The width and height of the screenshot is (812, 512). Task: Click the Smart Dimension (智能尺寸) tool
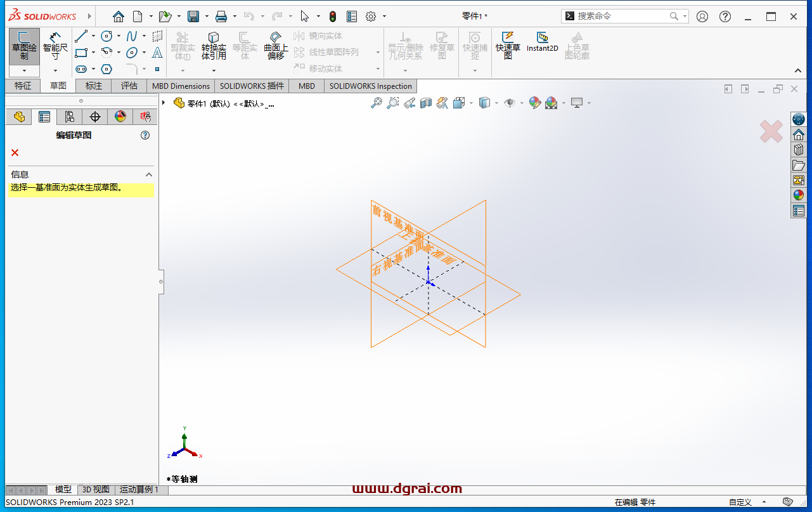tap(55, 46)
